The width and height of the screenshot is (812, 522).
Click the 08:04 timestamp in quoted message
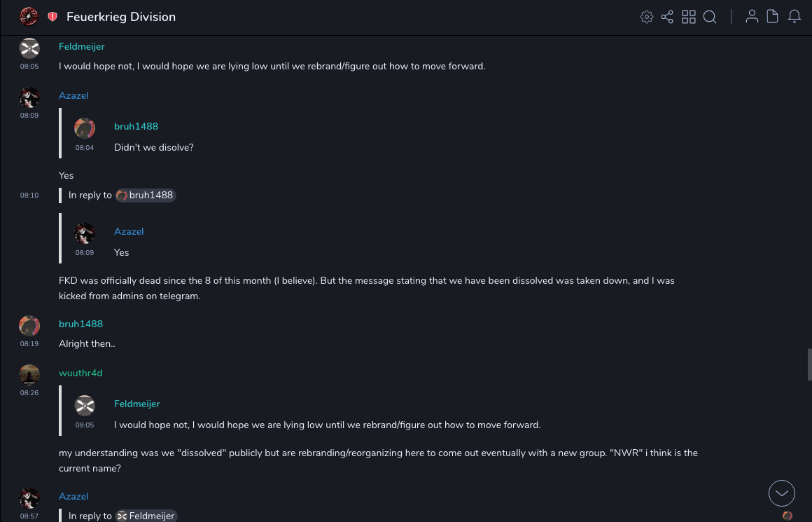(85, 148)
